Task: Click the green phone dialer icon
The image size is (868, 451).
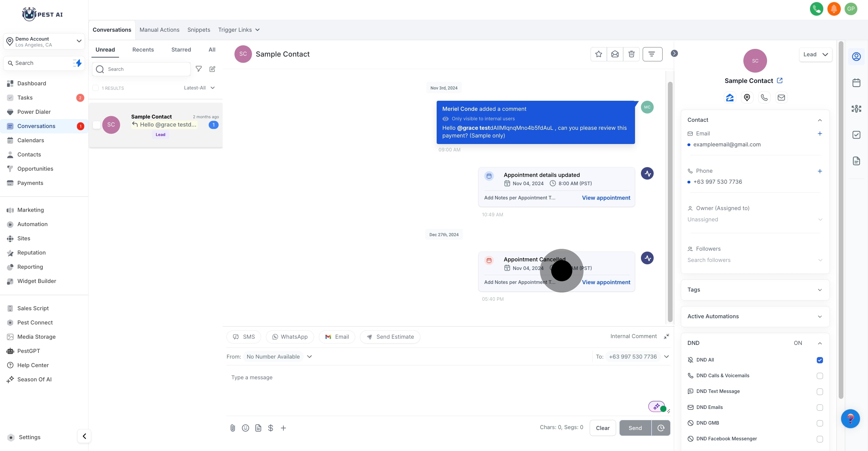Action: click(x=816, y=9)
